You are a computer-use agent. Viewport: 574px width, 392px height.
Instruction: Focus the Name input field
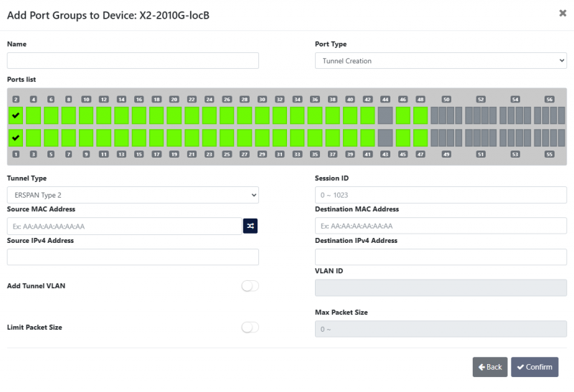coord(133,61)
